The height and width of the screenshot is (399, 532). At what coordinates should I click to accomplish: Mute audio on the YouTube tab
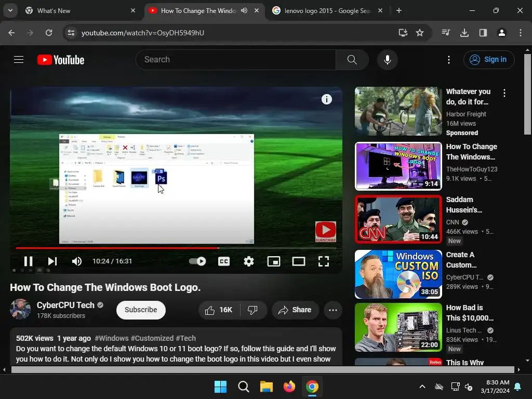click(x=244, y=10)
